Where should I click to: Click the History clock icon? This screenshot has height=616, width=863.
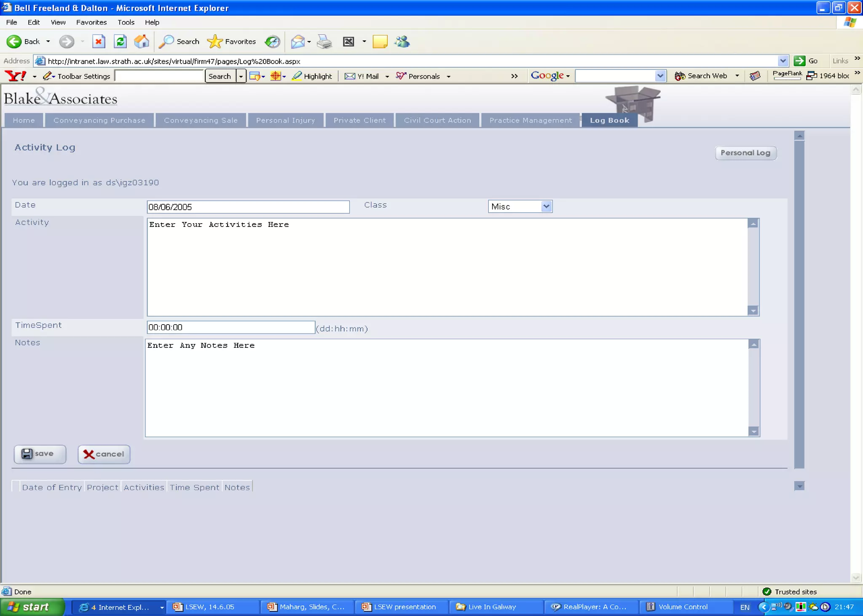pyautogui.click(x=272, y=41)
